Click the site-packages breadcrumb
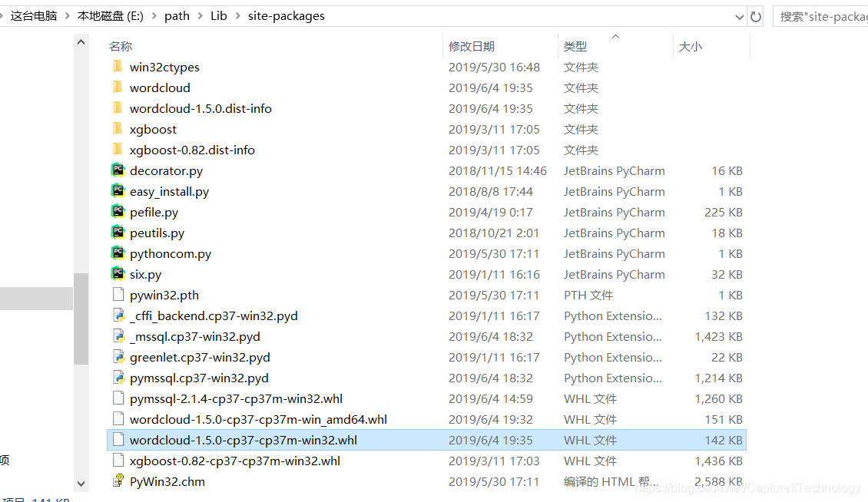The height and width of the screenshot is (502, 868). click(x=287, y=16)
